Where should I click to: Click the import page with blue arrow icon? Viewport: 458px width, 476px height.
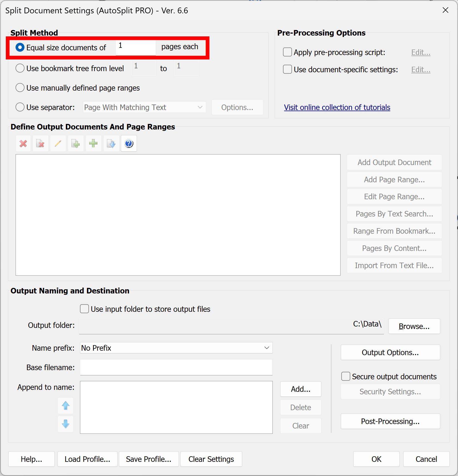coord(111,144)
